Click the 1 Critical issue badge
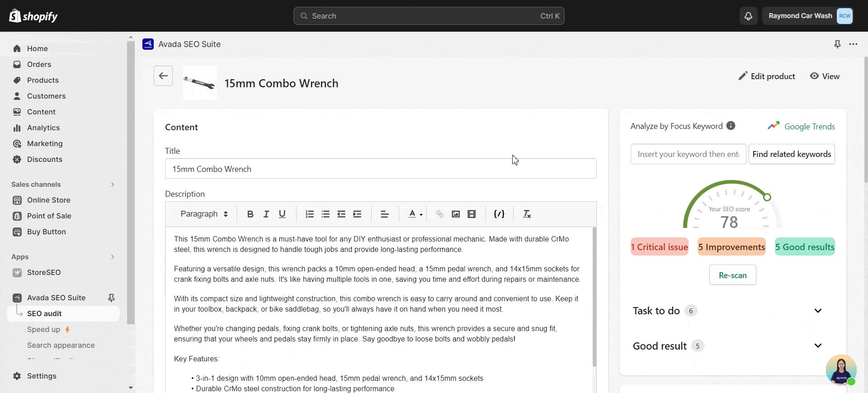 point(660,247)
